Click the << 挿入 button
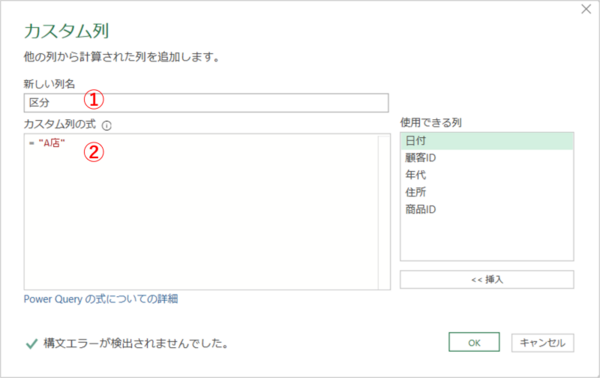 [x=487, y=280]
